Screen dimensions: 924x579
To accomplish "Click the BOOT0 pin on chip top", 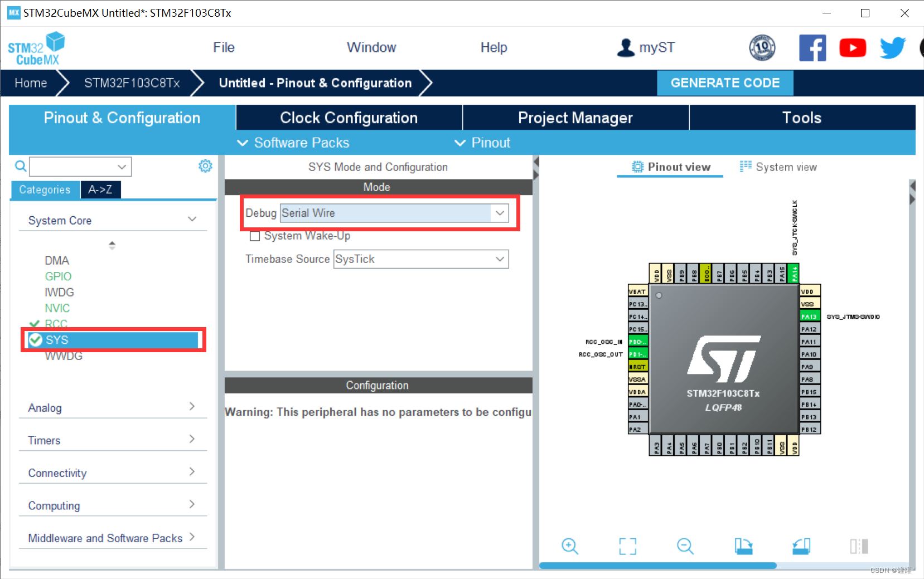I will 707,274.
